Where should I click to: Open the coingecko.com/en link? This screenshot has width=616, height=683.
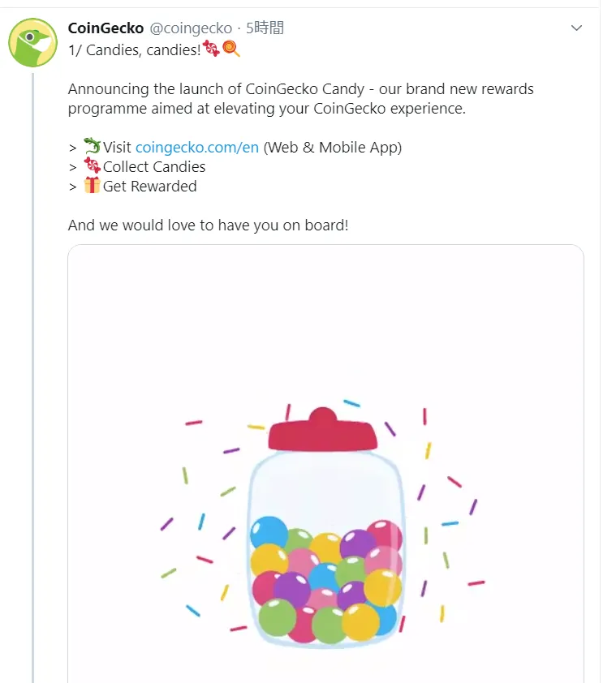click(197, 148)
